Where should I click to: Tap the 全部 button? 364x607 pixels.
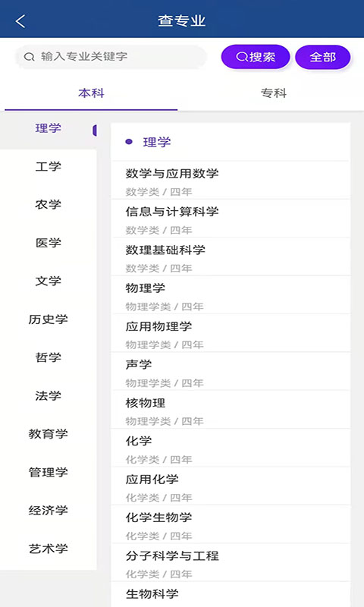[322, 57]
